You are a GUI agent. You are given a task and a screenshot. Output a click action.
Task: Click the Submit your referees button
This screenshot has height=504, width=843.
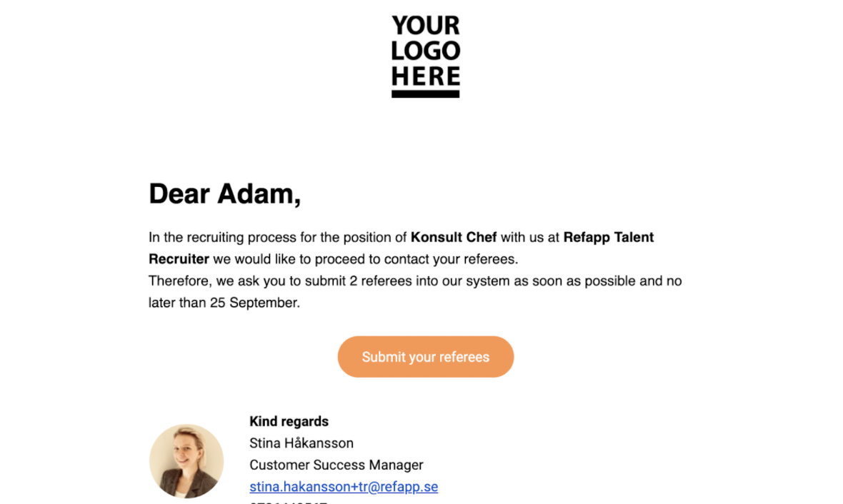pos(425,357)
